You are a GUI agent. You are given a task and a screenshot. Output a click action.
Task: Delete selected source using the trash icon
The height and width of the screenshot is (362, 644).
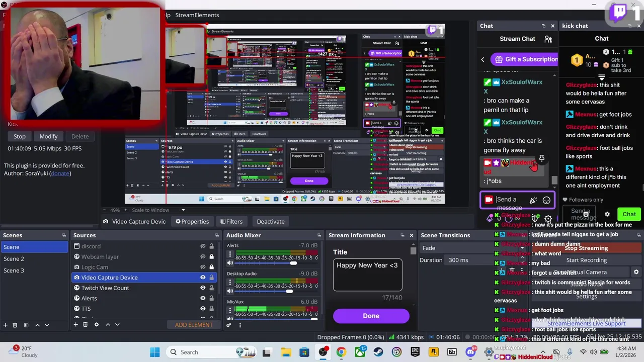[x=85, y=325]
